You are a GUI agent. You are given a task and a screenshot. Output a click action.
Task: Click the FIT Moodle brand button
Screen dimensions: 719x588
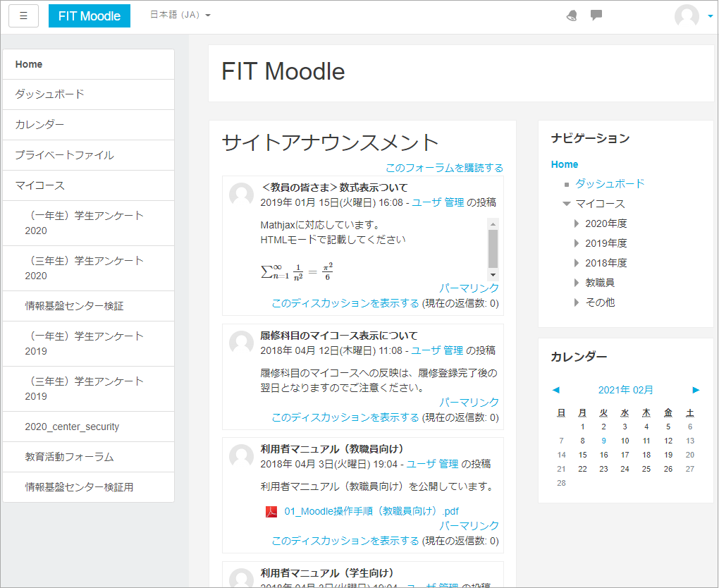click(90, 16)
